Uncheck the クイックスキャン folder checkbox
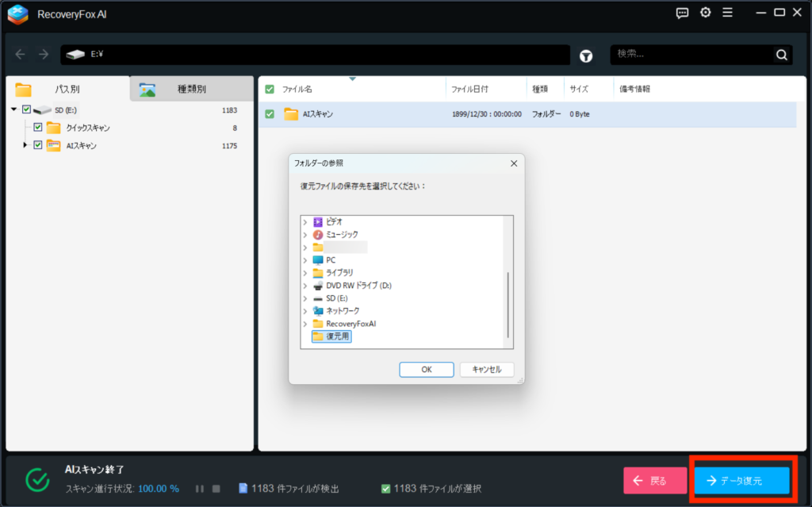Screen dimensions: 812x507 pyautogui.click(x=37, y=127)
